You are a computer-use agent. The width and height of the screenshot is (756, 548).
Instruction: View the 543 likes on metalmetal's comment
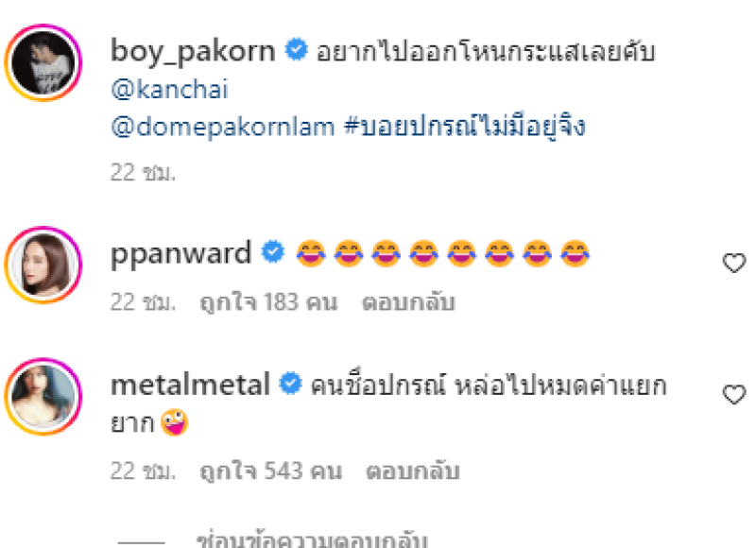coord(271,471)
